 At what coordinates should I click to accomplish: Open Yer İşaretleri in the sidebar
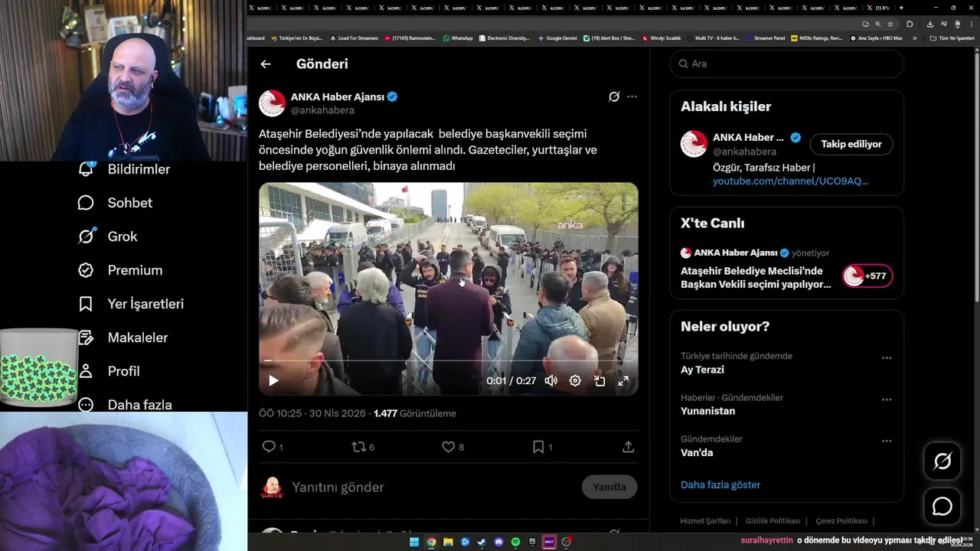131,304
